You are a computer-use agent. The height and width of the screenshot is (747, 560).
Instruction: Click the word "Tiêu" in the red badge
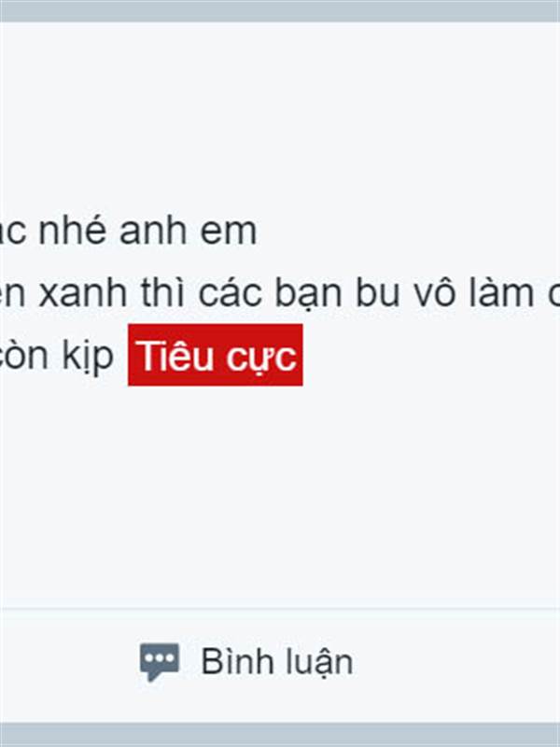point(177,356)
